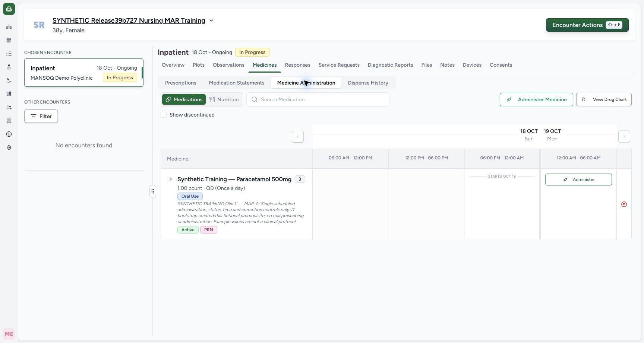Screen dimensions: 644x343
Task: Click the ME user avatar
Action: [9, 334]
